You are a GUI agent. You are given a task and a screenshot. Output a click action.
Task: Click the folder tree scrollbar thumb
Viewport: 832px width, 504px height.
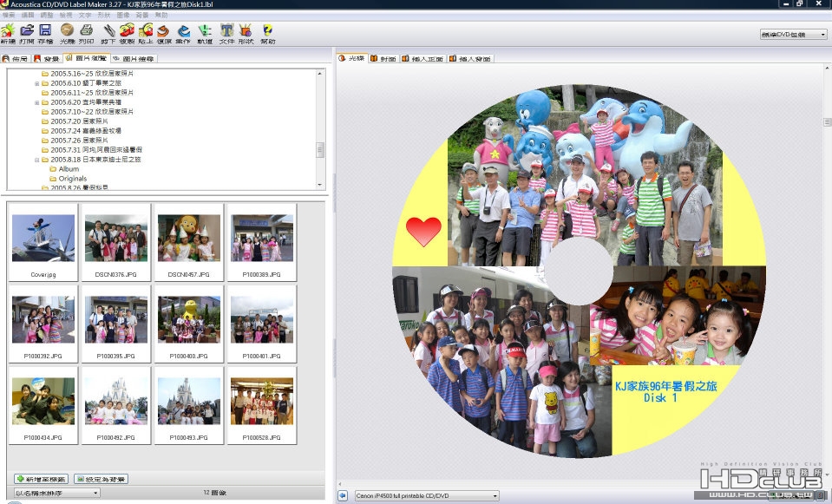320,149
